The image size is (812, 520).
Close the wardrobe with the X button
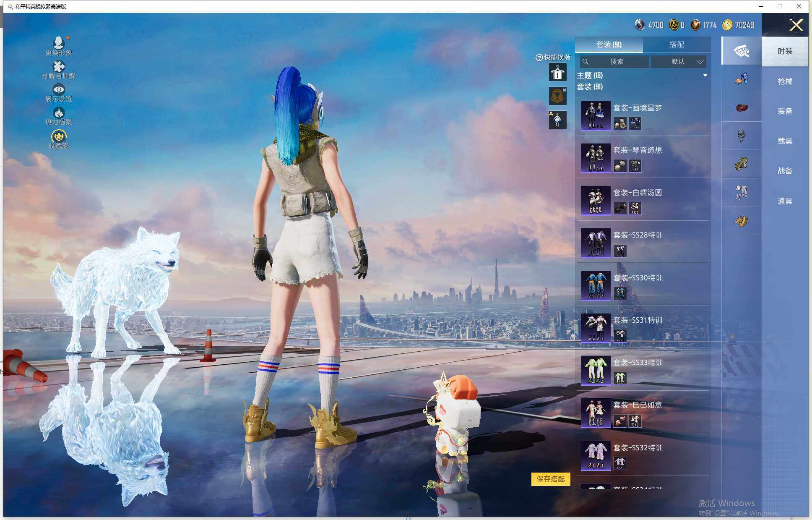click(796, 25)
